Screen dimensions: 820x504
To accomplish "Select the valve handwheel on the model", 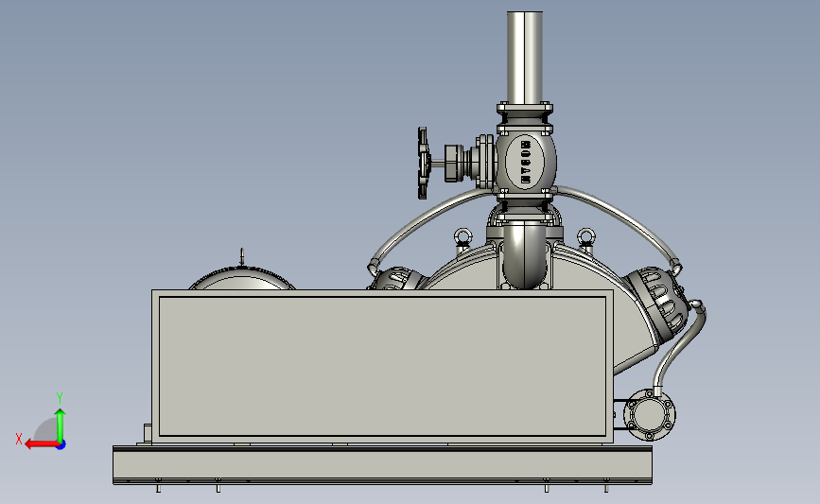I will 423,164.
